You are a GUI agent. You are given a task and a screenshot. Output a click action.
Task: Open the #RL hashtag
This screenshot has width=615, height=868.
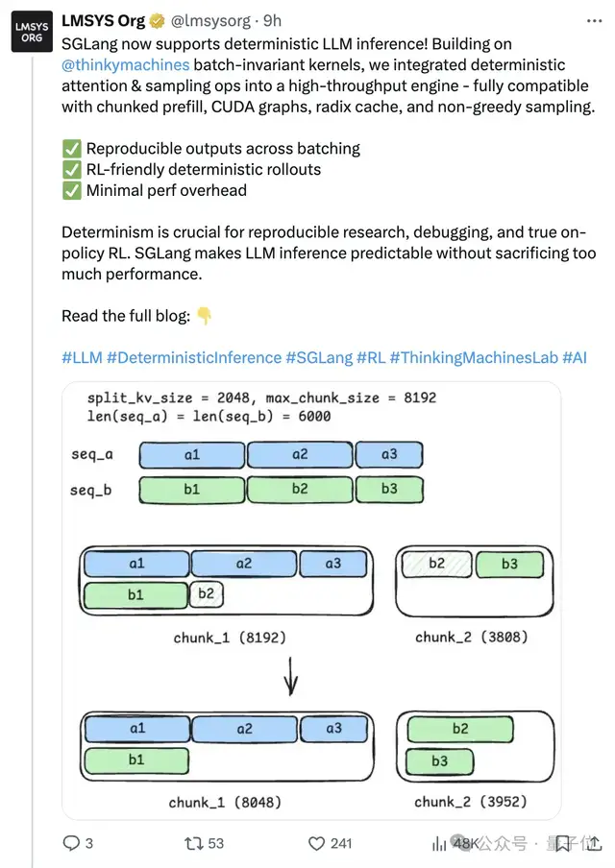371,358
